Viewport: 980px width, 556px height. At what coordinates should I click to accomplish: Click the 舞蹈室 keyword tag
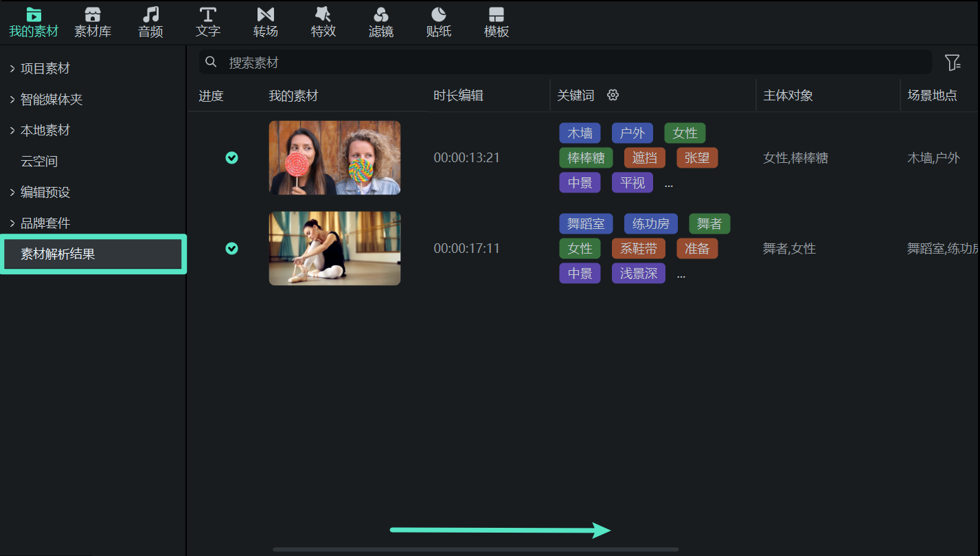(586, 223)
